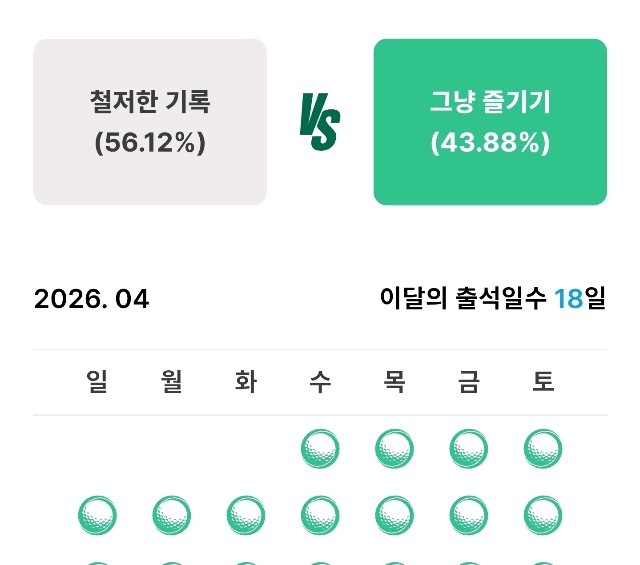Open first-week Friday golf ball stamp

point(469,450)
